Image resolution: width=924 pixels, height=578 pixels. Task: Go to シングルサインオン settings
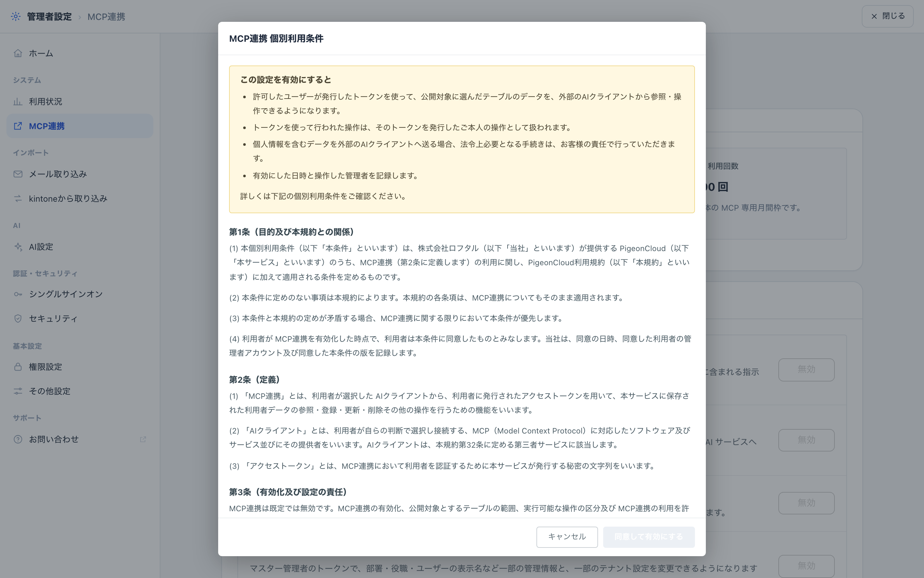(80, 294)
